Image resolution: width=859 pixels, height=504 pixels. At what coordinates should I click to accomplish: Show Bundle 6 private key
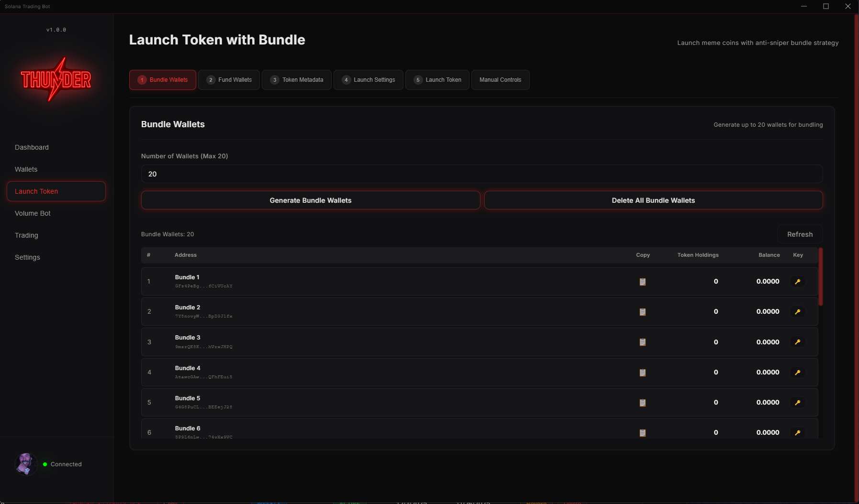pyautogui.click(x=798, y=432)
